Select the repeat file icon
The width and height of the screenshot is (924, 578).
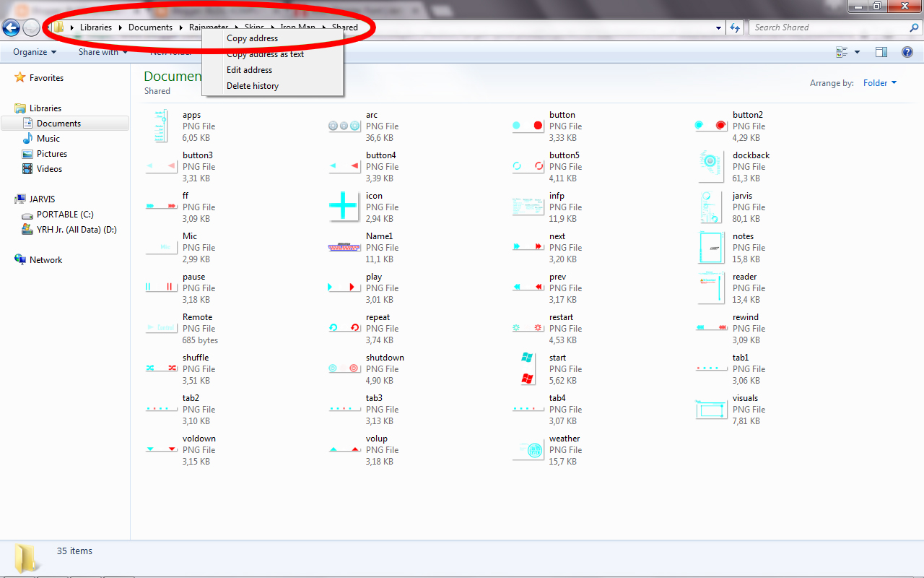[344, 328]
